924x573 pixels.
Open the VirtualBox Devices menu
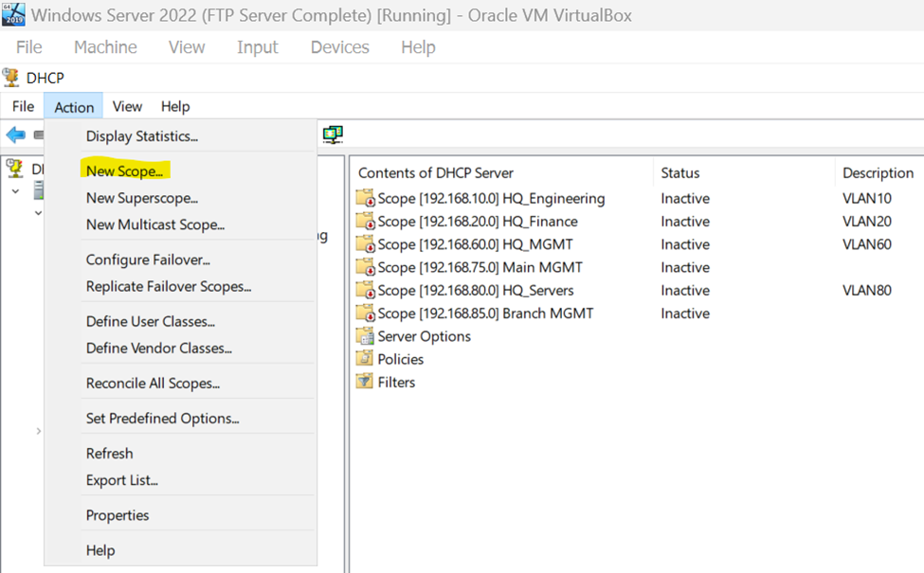coord(340,47)
